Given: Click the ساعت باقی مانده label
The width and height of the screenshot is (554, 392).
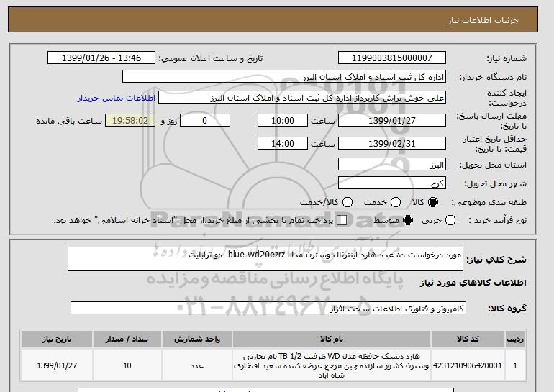Looking at the screenshot, I should click(x=69, y=121).
